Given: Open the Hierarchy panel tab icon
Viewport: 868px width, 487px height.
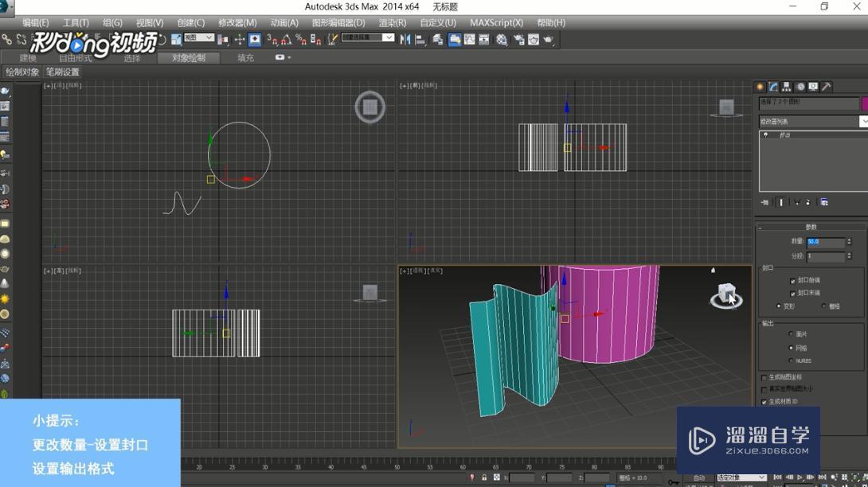Looking at the screenshot, I should 787,87.
